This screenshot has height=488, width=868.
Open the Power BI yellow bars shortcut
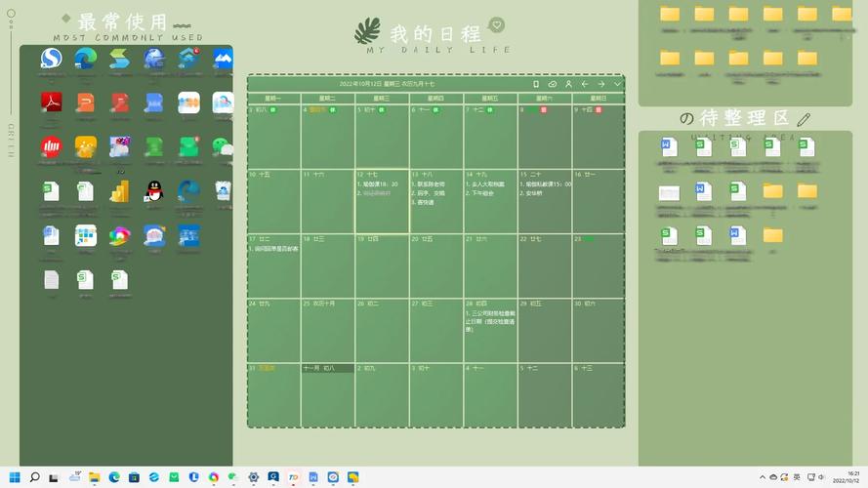click(119, 191)
